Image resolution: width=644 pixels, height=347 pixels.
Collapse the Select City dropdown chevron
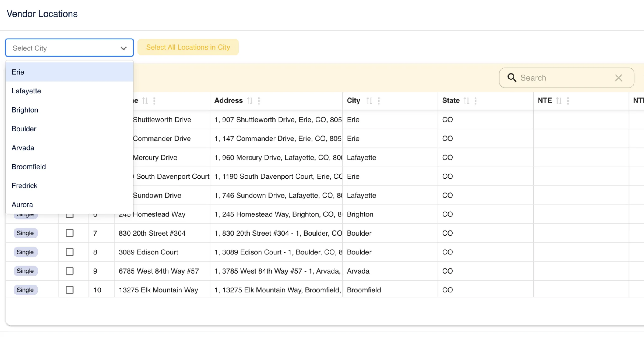point(123,48)
